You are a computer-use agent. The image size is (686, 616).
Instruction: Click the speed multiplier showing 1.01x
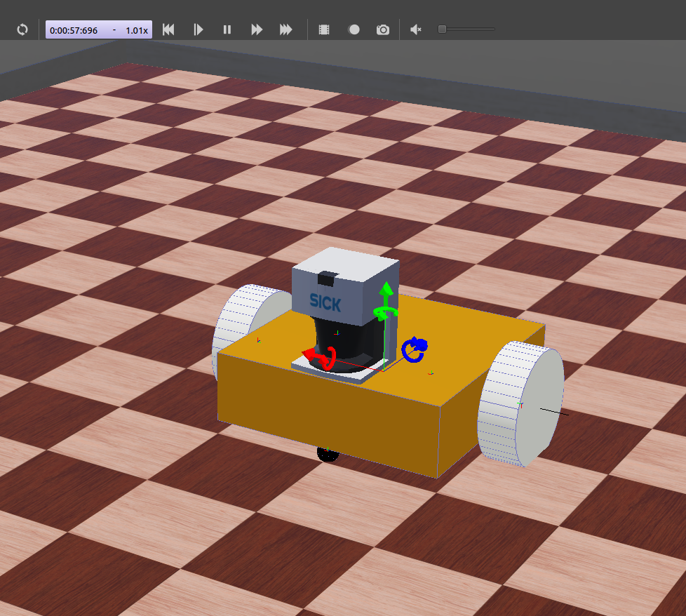137,29
